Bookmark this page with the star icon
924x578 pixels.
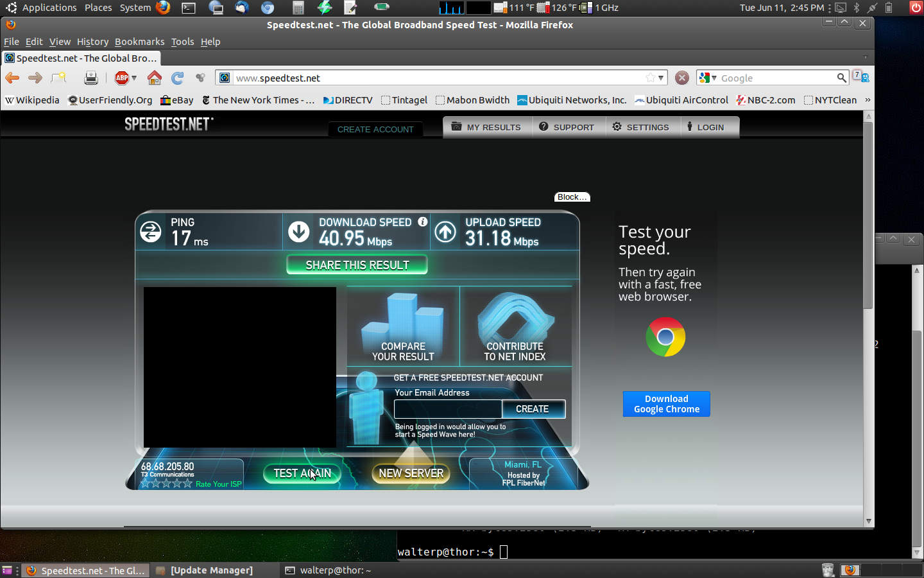[651, 78]
